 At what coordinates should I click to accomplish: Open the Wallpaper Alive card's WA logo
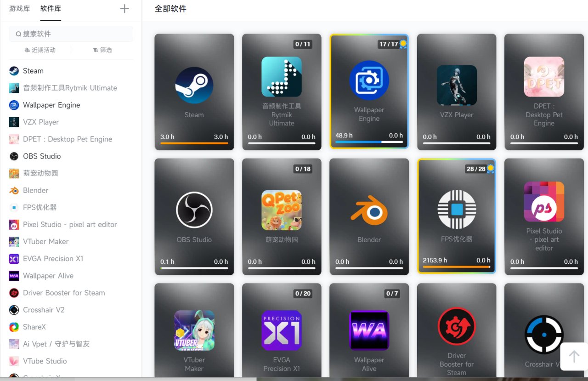pyautogui.click(x=369, y=330)
